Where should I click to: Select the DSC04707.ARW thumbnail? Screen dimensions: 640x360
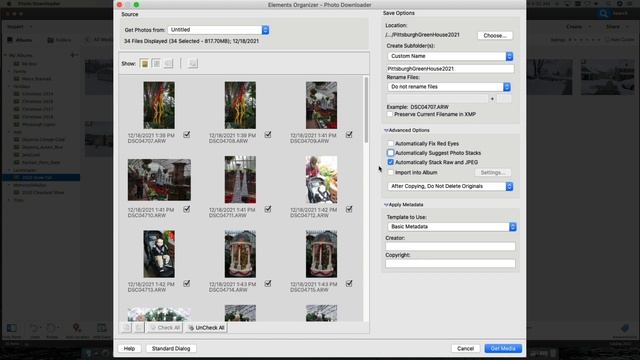(159, 105)
